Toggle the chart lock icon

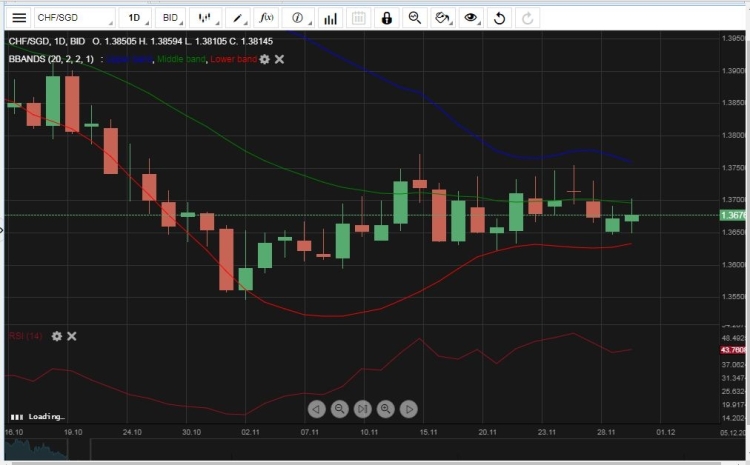(386, 18)
